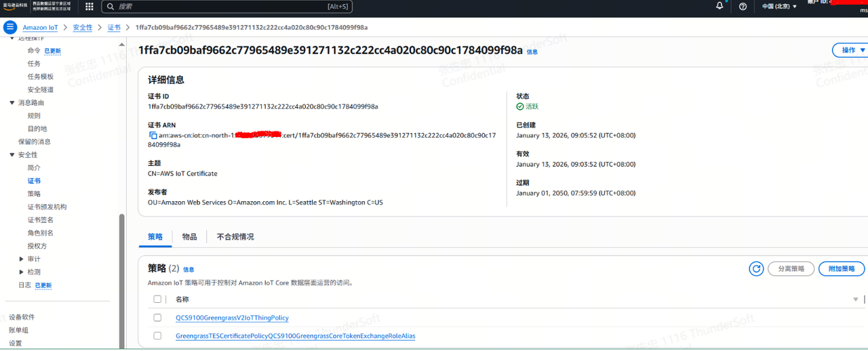Go to Amazon IoT breadcrumb
Screen dimensions: 868x351
coord(40,28)
